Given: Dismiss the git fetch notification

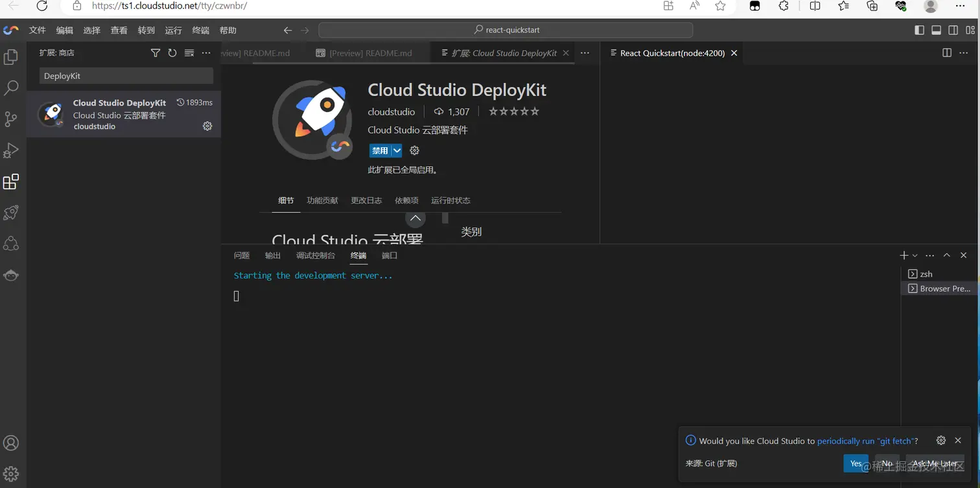Looking at the screenshot, I should [x=958, y=440].
